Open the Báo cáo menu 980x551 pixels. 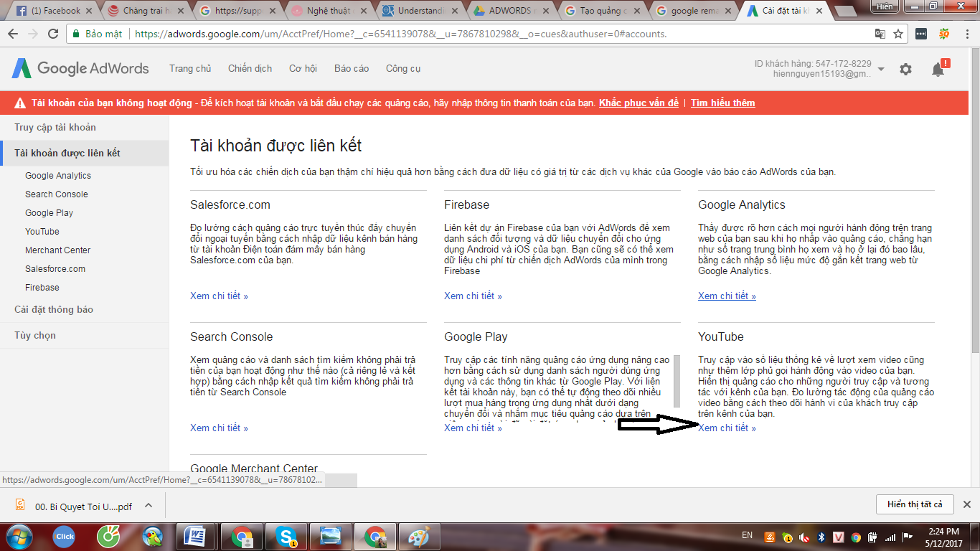pyautogui.click(x=352, y=68)
